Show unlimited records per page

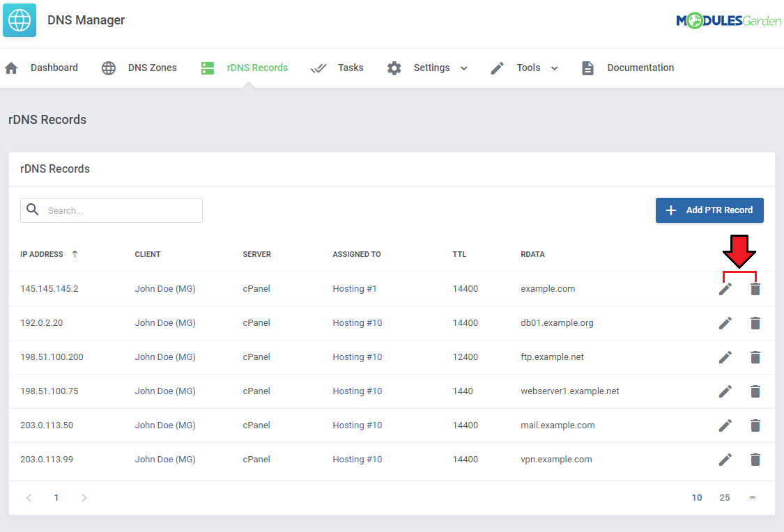coord(753,498)
